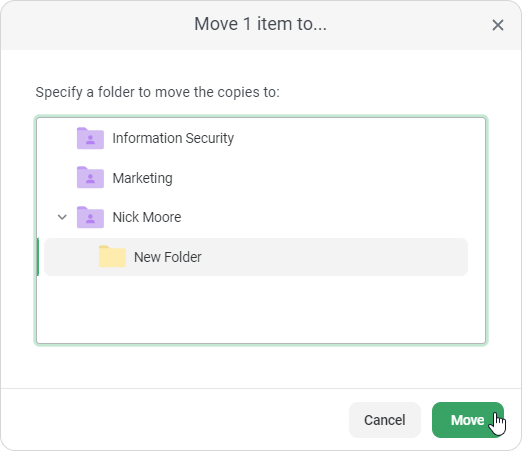Click the purple Nick Moore folder icon
This screenshot has height=451, width=522.
(x=90, y=217)
